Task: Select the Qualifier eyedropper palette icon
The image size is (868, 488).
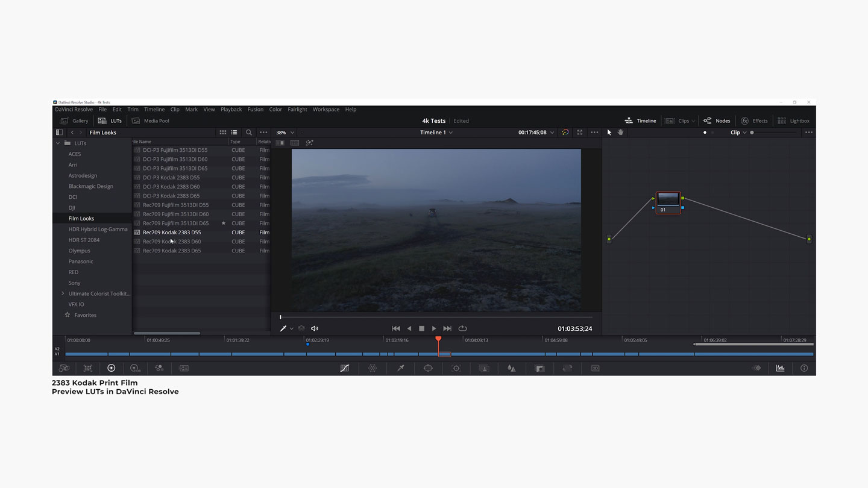Action: (400, 368)
